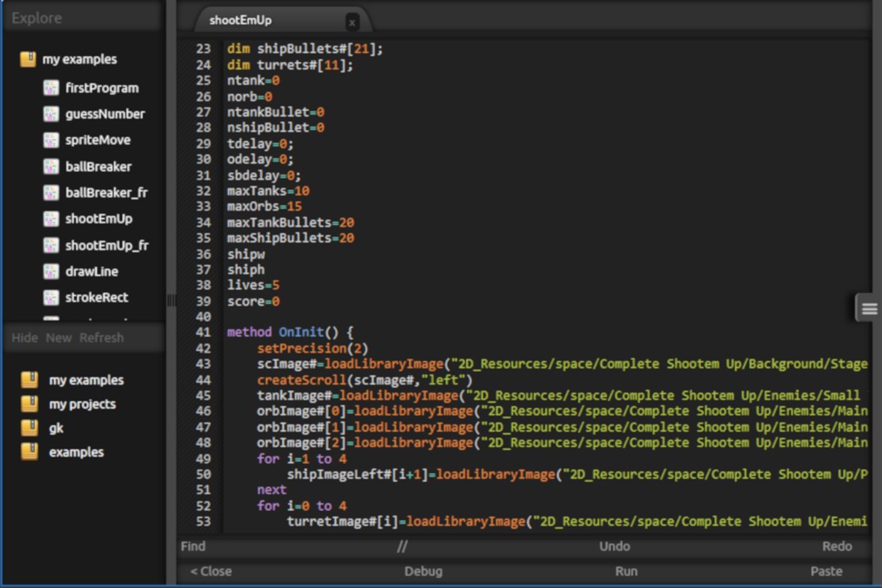Click the guessNumber file icon
This screenshot has width=882, height=588.
click(51, 114)
